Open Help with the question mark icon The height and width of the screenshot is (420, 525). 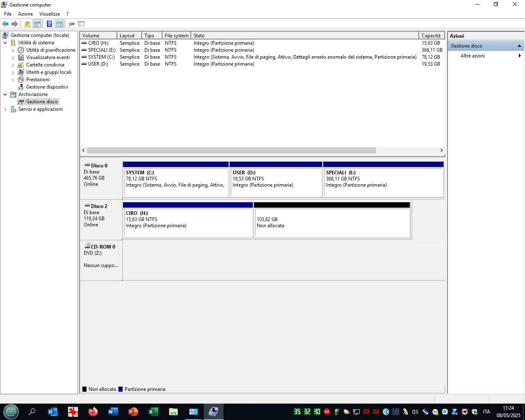49,24
